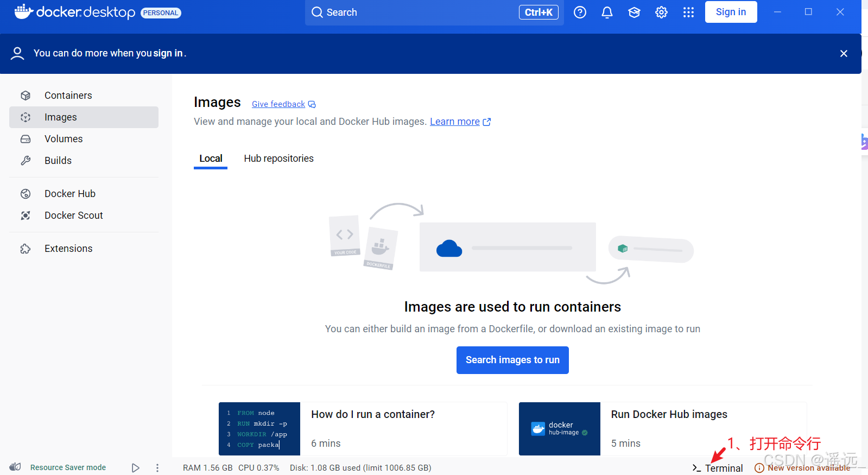Click the user avatar icon in banner
The height and width of the screenshot is (475, 868).
(x=17, y=53)
